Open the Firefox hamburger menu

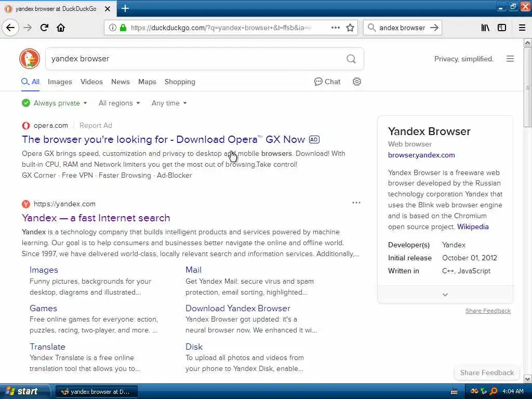[522, 28]
